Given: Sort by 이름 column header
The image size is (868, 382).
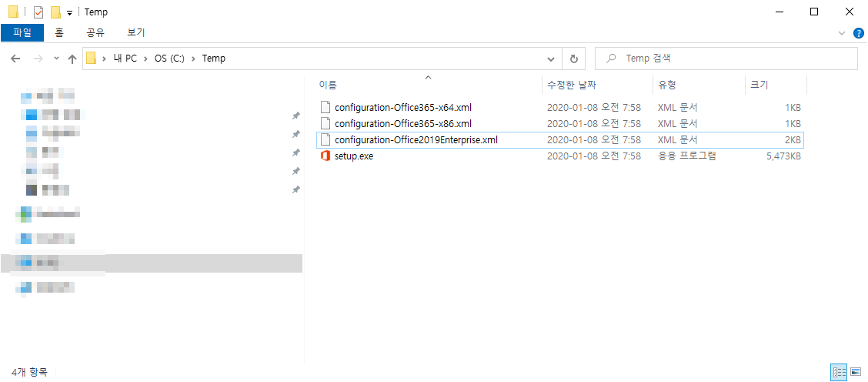Looking at the screenshot, I should coord(328,85).
